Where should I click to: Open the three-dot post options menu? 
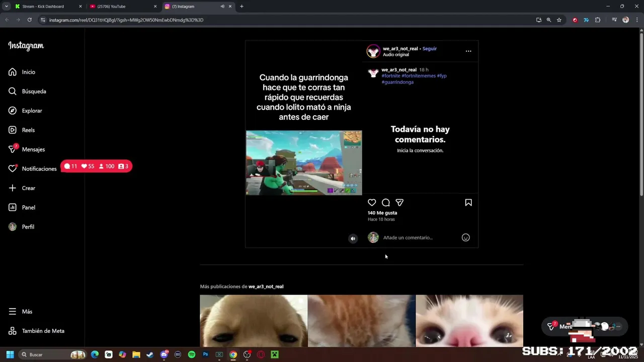(468, 51)
